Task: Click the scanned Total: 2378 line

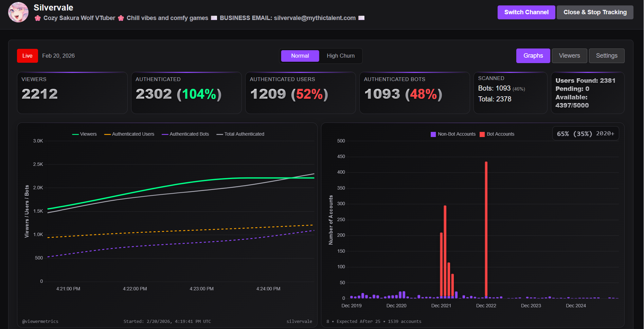Action: point(495,99)
